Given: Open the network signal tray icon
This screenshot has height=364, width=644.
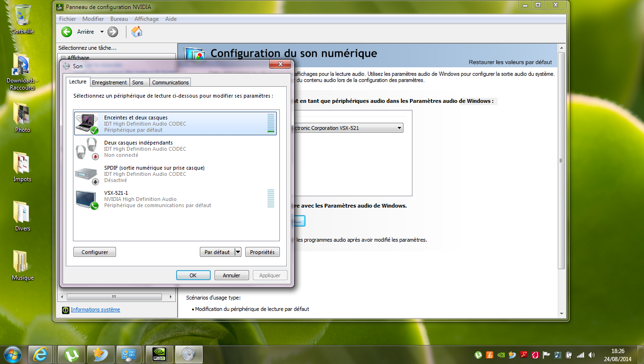Looking at the screenshot, I should click(x=581, y=355).
